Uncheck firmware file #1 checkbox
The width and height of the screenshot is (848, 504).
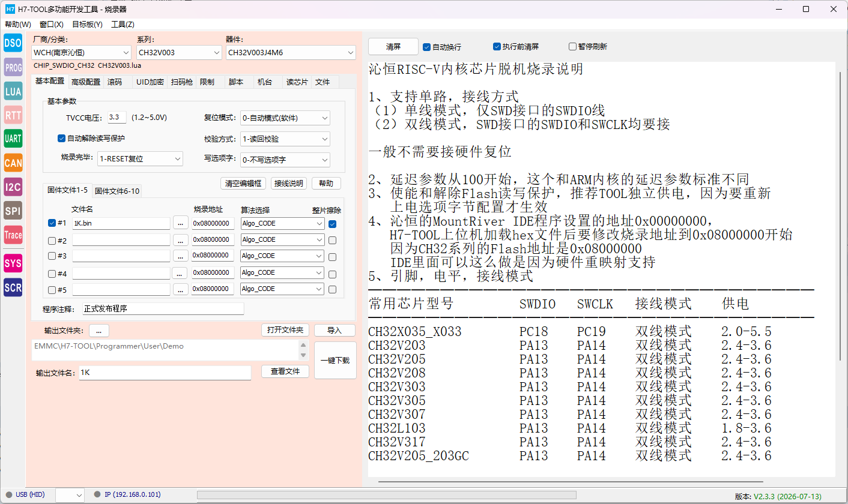tap(52, 223)
